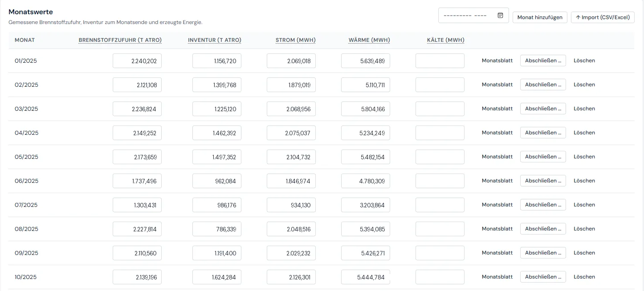
Task: Focus the month date input field
Action: point(473,15)
